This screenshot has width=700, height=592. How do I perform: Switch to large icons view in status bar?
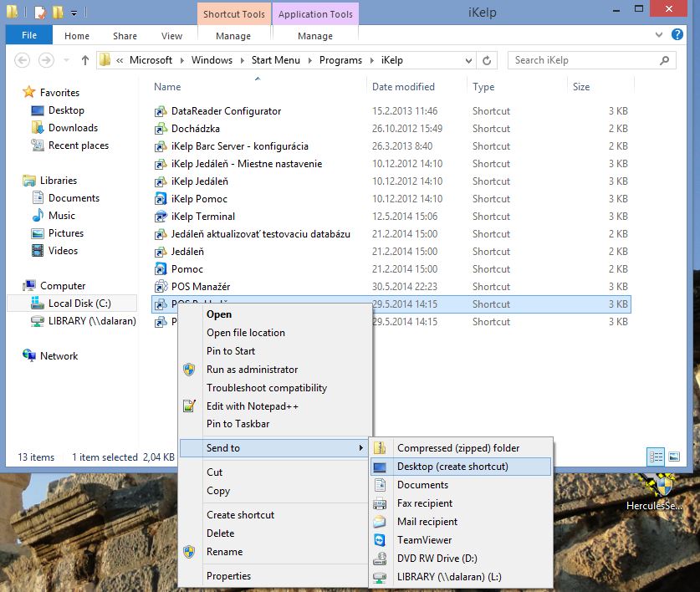coord(674,457)
